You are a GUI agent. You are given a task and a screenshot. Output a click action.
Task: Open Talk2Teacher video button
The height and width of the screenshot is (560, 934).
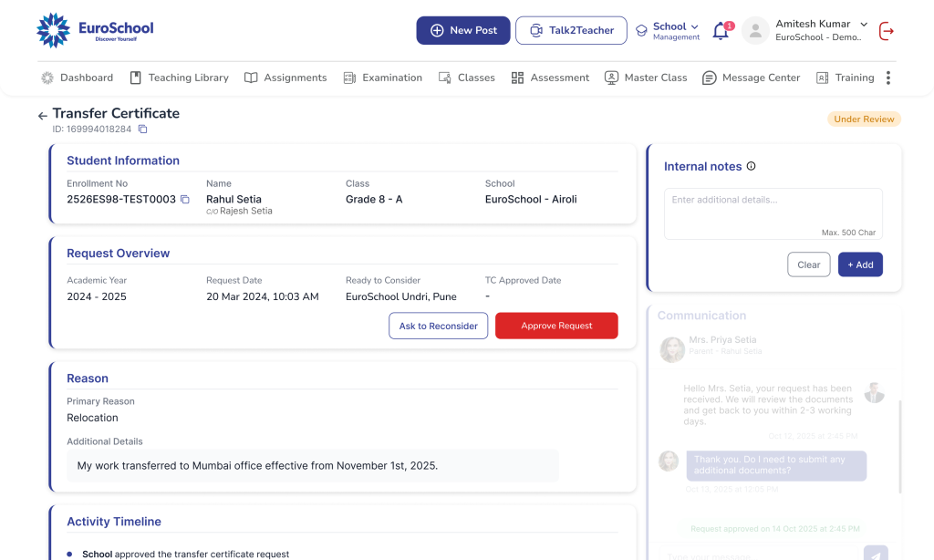[x=571, y=30]
